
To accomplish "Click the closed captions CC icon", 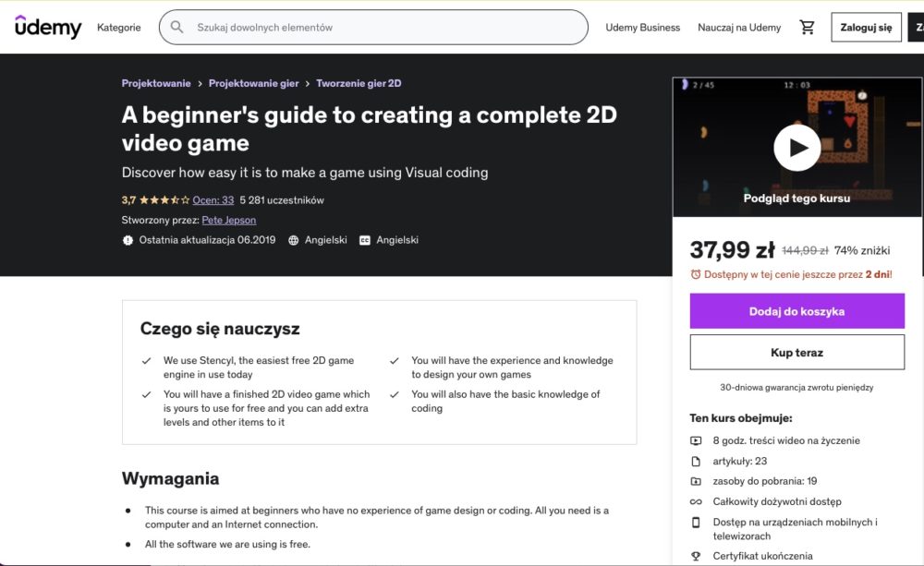I will (365, 240).
